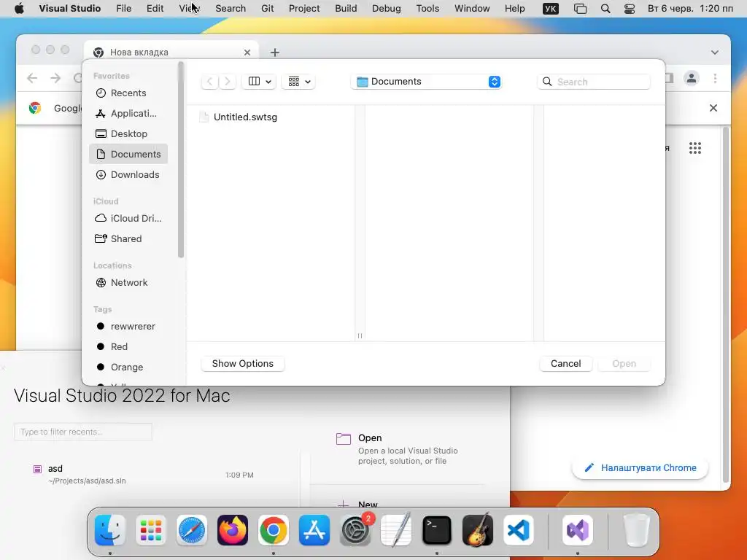Launch Firefox from the Dock
The width and height of the screenshot is (747, 560).
(x=233, y=530)
